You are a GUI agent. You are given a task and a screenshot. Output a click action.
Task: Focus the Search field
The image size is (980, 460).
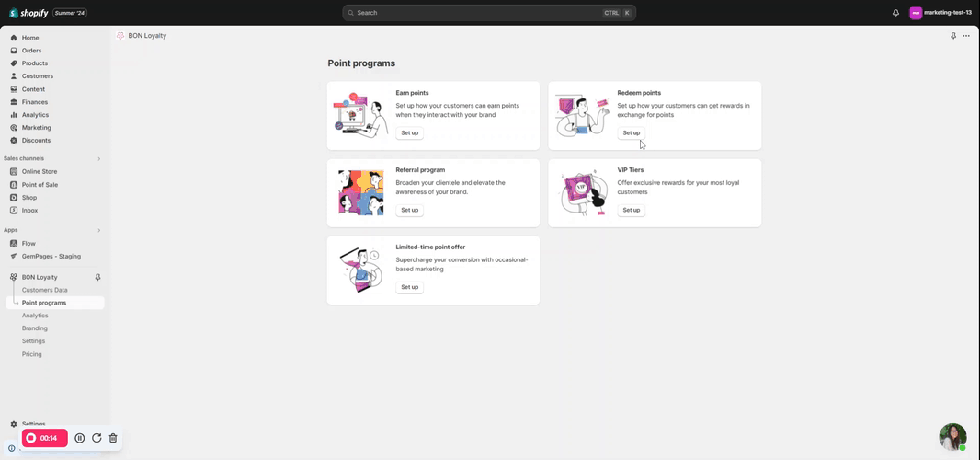coord(489,13)
